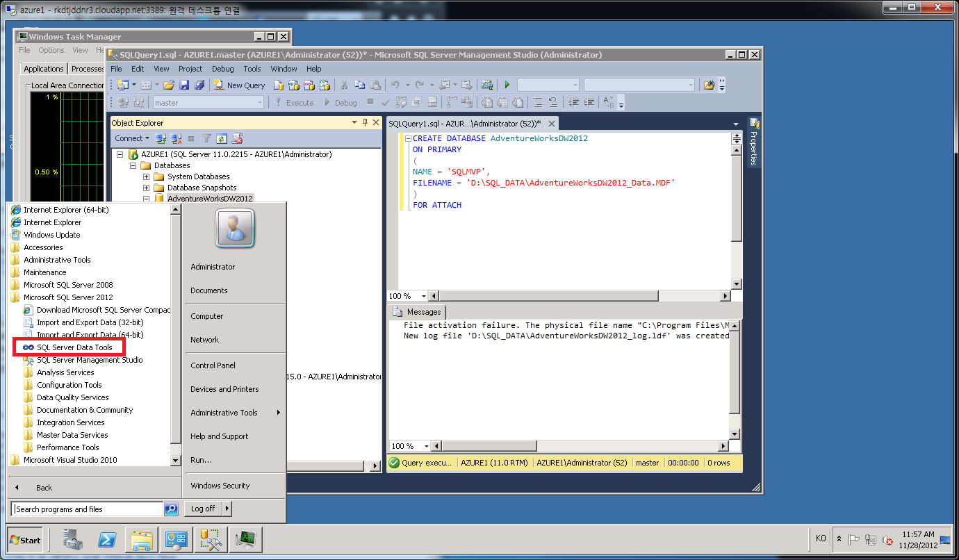Open the Properties side panel tab
959x560 pixels.
[x=754, y=142]
